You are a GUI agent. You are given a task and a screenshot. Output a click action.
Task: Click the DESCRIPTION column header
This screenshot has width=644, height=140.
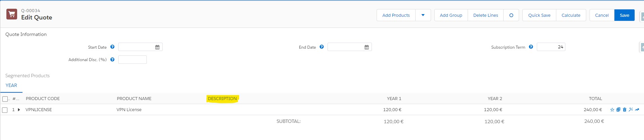(x=222, y=99)
